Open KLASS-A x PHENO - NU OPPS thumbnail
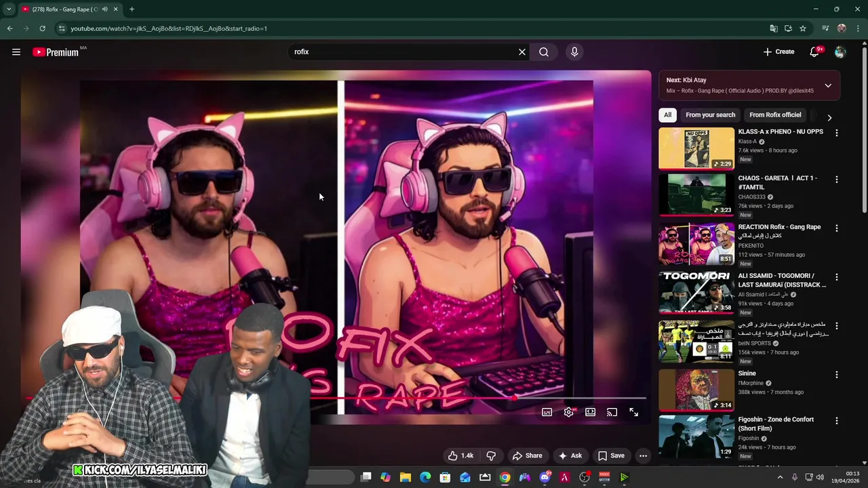The width and height of the screenshot is (868, 488). 696,148
